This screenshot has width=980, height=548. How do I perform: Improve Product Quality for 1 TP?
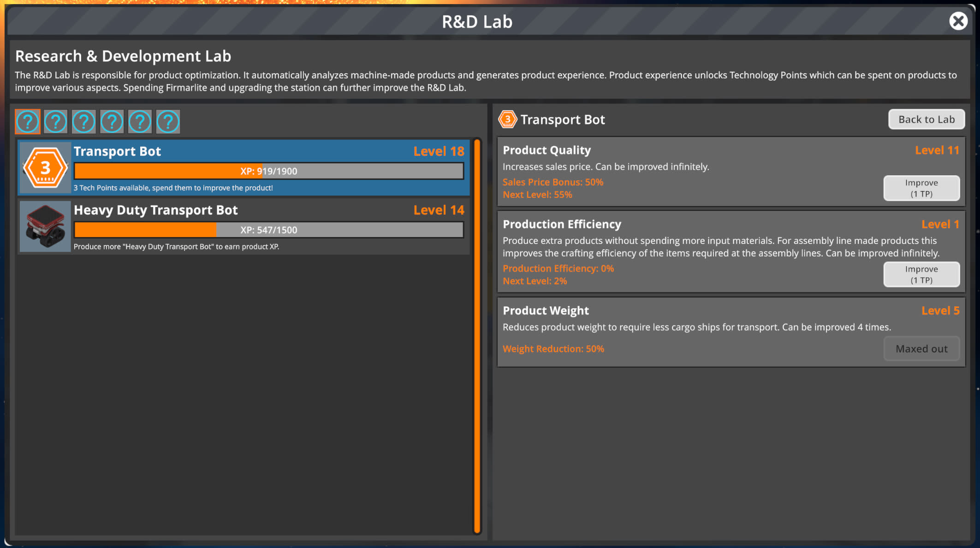(x=921, y=188)
